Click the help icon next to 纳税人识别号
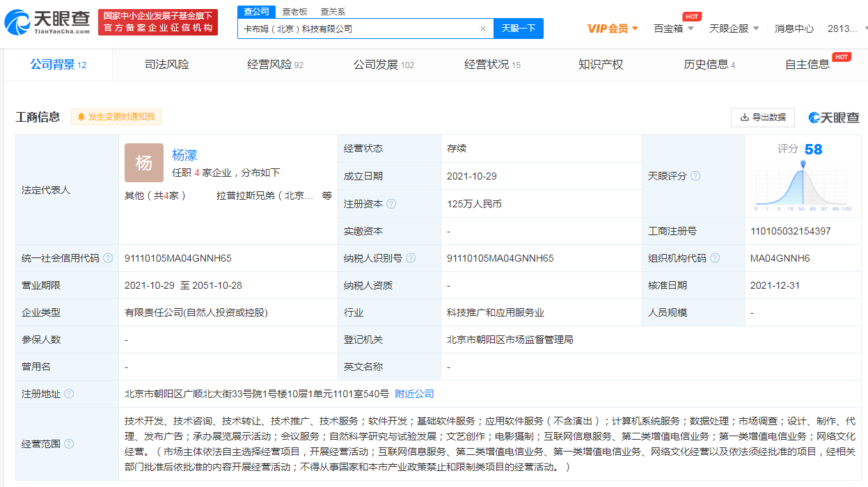 tap(411, 258)
